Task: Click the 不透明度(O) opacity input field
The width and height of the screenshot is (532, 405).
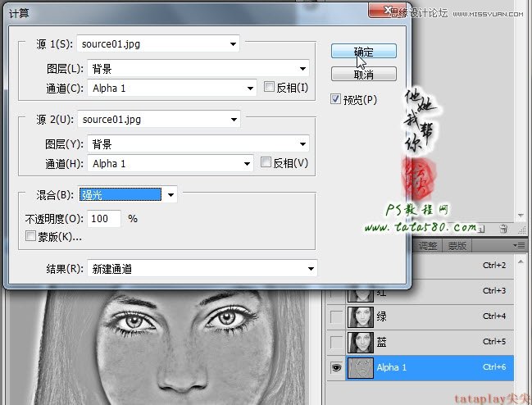Action: 104,218
